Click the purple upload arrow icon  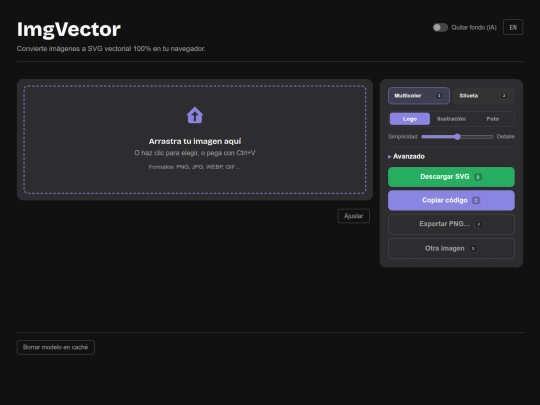(195, 115)
